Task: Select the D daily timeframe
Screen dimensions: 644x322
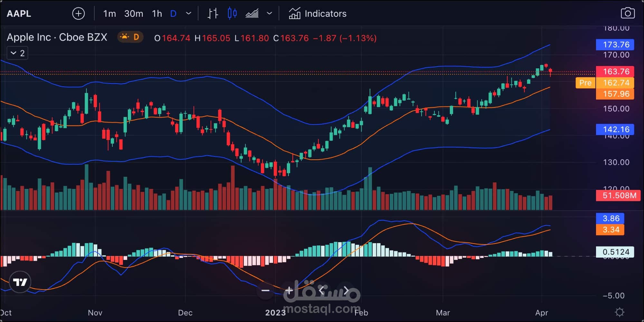Action: click(x=173, y=14)
